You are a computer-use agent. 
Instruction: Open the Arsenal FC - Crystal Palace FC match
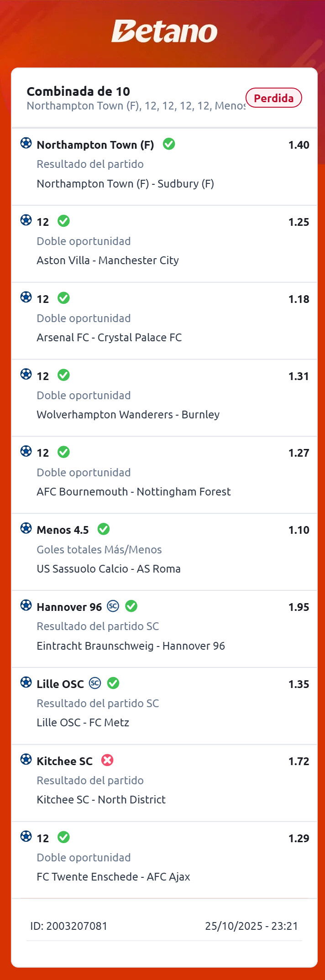(x=109, y=338)
